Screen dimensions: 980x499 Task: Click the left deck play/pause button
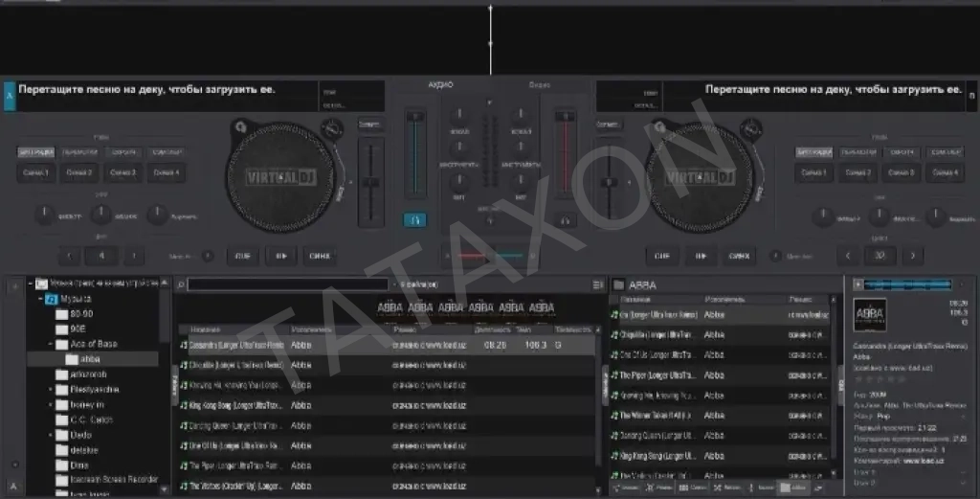281,256
